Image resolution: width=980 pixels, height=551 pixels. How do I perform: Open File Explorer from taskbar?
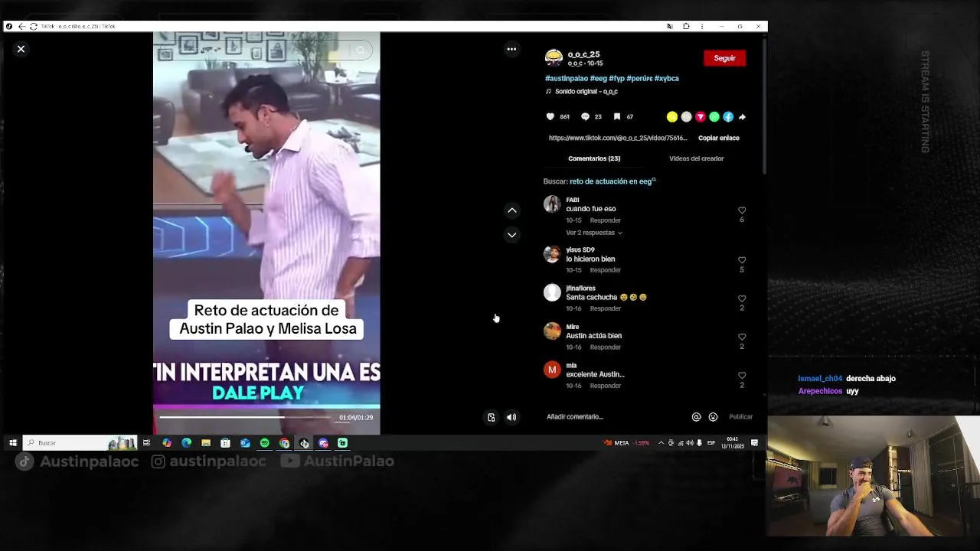click(x=206, y=443)
